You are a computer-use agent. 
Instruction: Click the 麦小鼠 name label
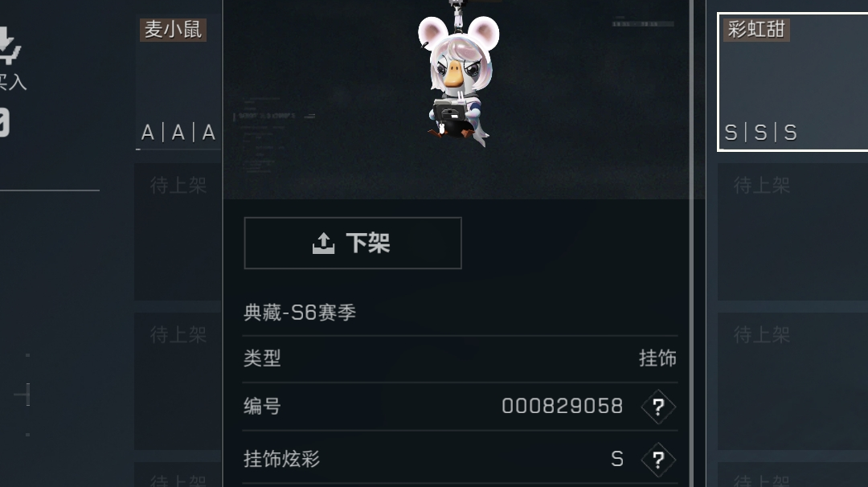pyautogui.click(x=174, y=29)
